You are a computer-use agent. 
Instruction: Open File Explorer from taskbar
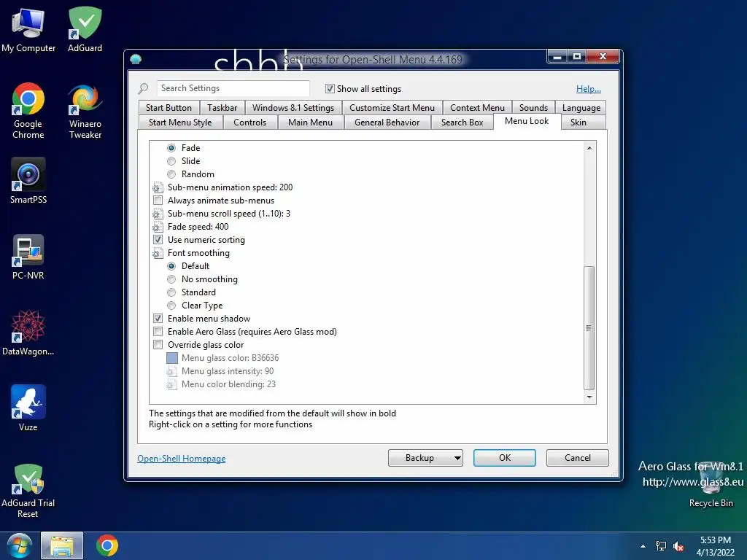coord(62,545)
